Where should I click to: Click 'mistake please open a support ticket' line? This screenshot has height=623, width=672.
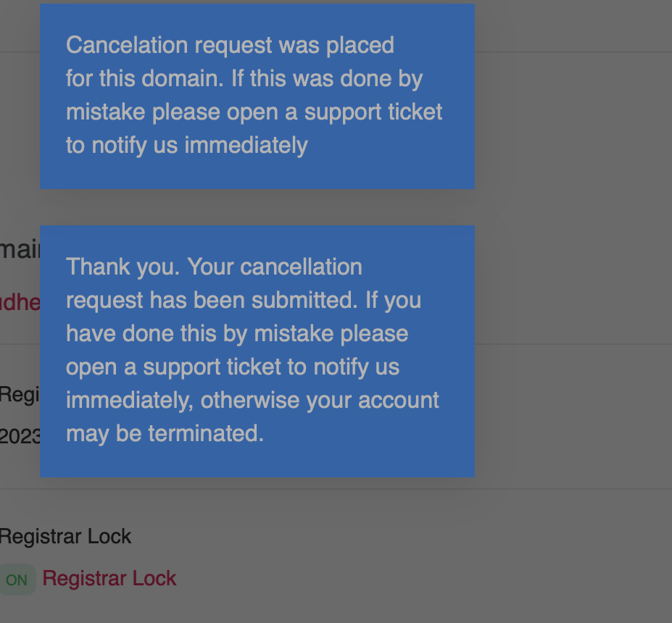coord(254,112)
